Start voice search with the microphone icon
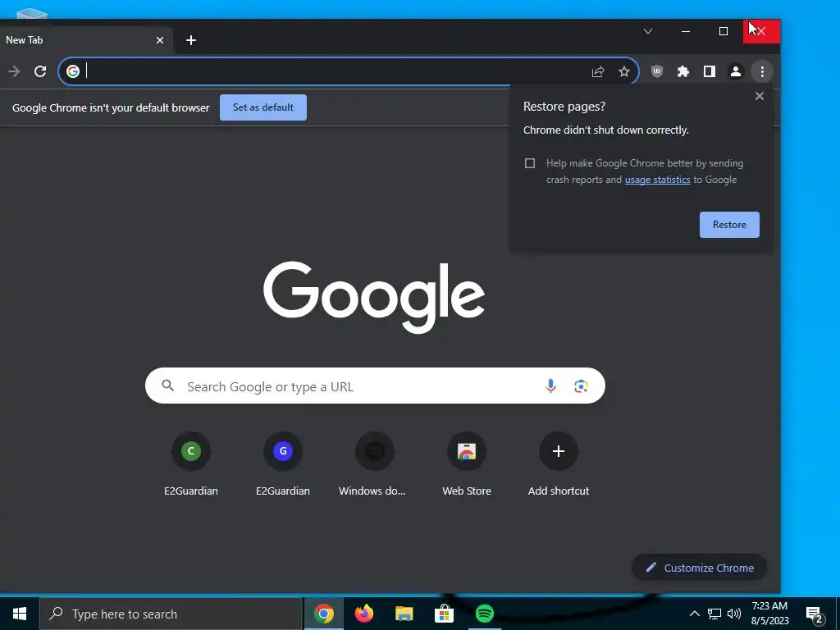Image resolution: width=840 pixels, height=630 pixels. coord(550,386)
